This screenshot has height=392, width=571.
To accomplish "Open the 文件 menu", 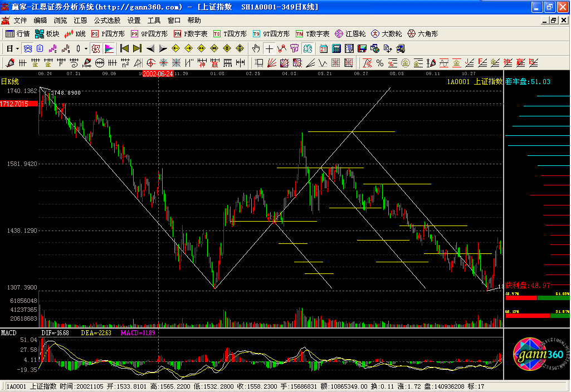I will click(x=21, y=20).
